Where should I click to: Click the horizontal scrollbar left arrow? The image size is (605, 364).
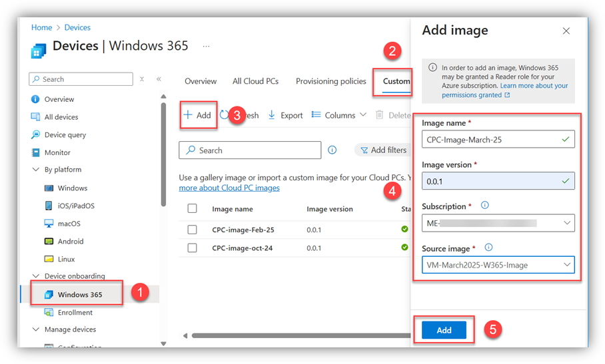click(x=185, y=336)
